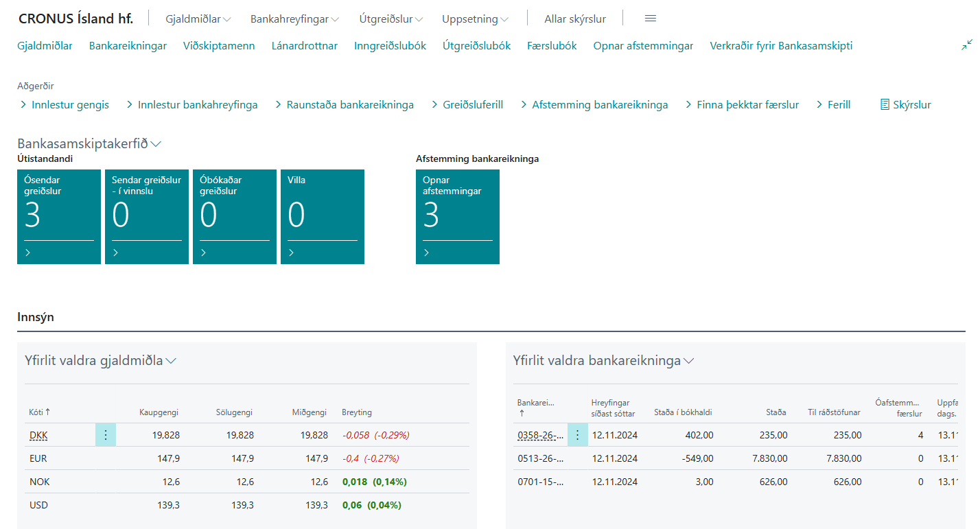The image size is (980, 529).
Task: Click the collapse arrows icon at top right
Action: click(x=966, y=45)
